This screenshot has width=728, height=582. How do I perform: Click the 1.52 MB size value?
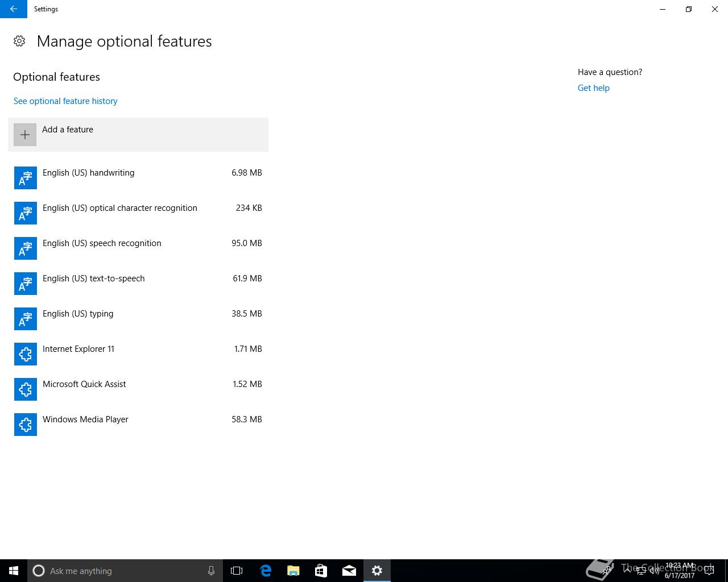[x=247, y=384]
